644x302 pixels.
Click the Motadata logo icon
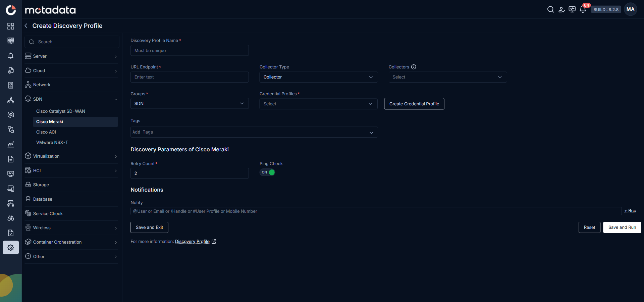(11, 10)
